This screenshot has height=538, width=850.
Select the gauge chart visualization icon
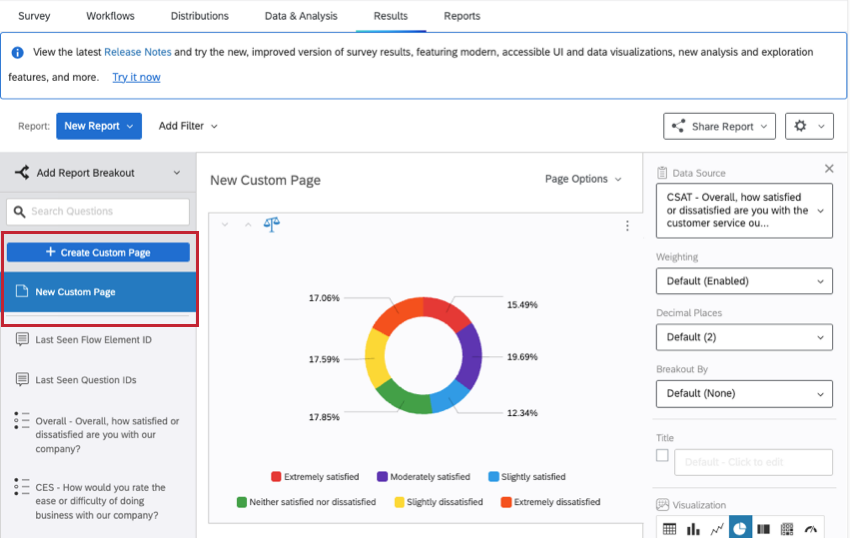(x=810, y=529)
